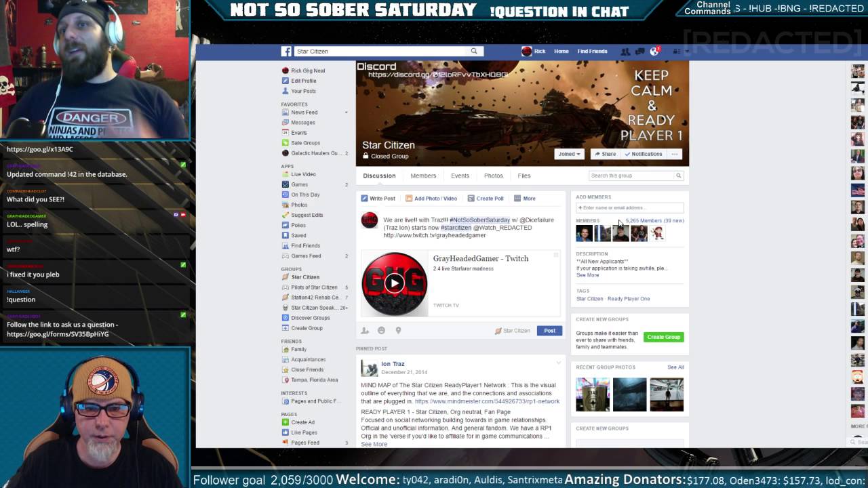Open the More dropdown in post composer
Viewport: 868px width, 488px height.
click(525, 199)
